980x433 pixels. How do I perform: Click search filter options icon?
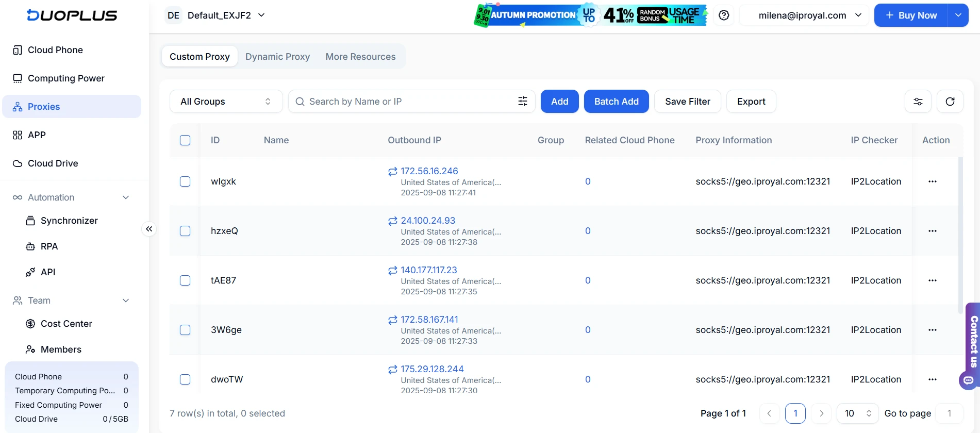(x=522, y=102)
